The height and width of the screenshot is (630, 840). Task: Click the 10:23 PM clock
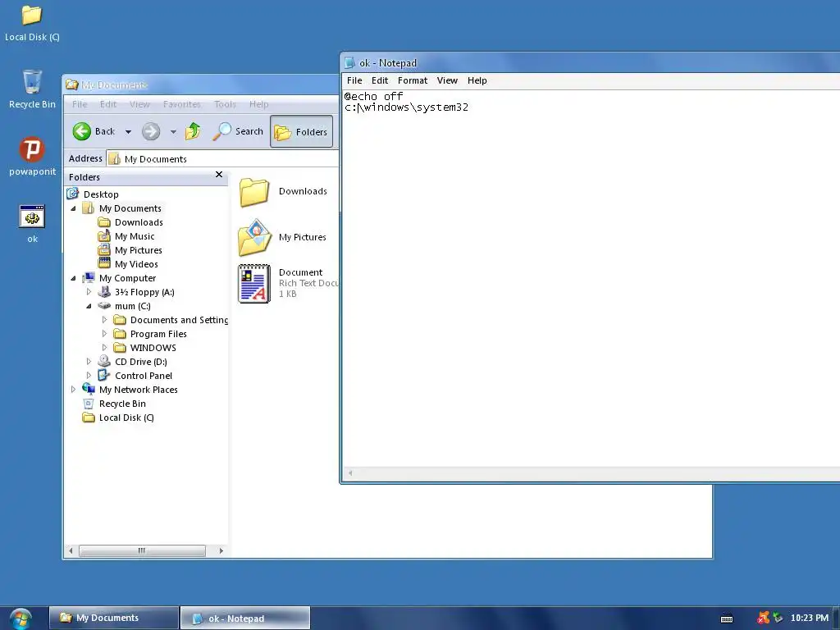810,618
